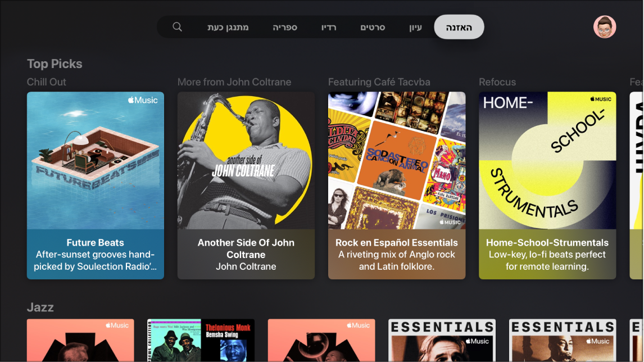644x362 pixels.
Task: Click the John Coltrane artist name subtitle
Action: coord(246,266)
